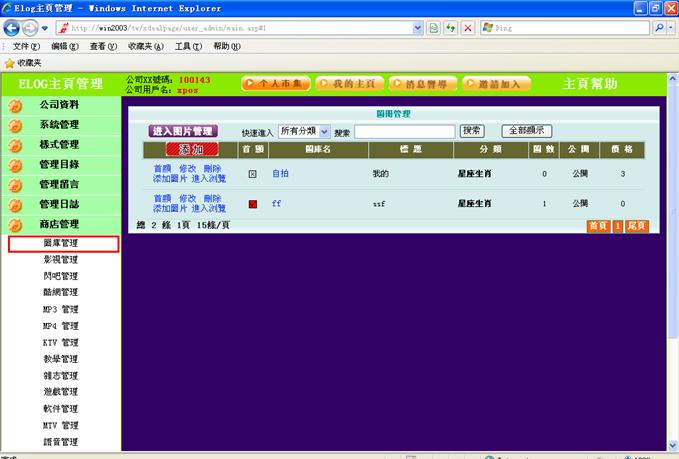Click the orange icon beside 商店管理

[15, 225]
